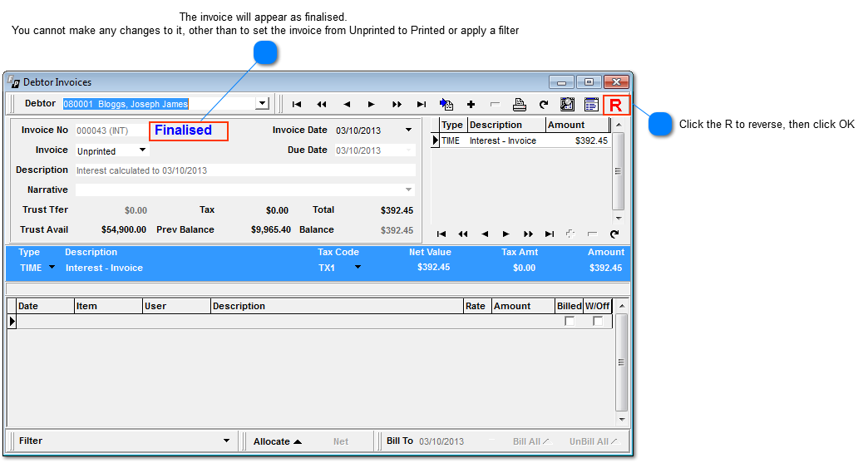Open the TX1 tax code dropdown
This screenshot has width=868, height=463.
[x=358, y=268]
